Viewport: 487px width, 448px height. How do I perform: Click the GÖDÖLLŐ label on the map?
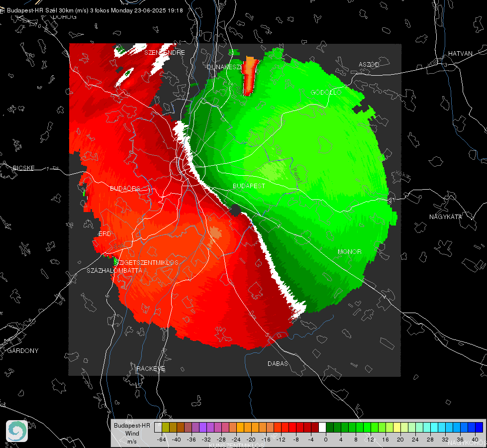(326, 92)
